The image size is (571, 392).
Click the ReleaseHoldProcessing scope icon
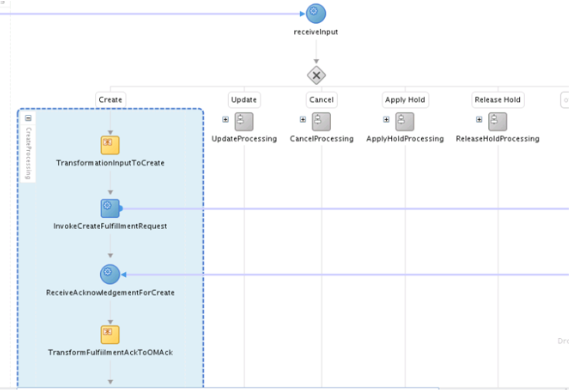tap(497, 122)
